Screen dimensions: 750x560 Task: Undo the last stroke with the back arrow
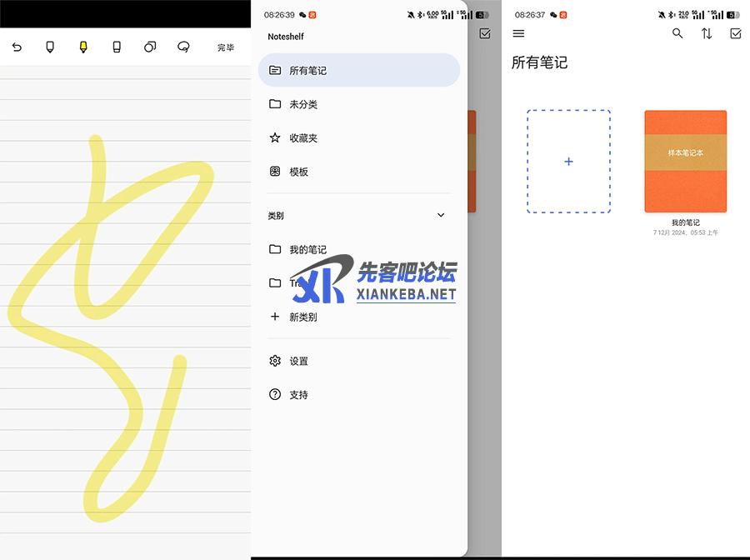click(17, 47)
